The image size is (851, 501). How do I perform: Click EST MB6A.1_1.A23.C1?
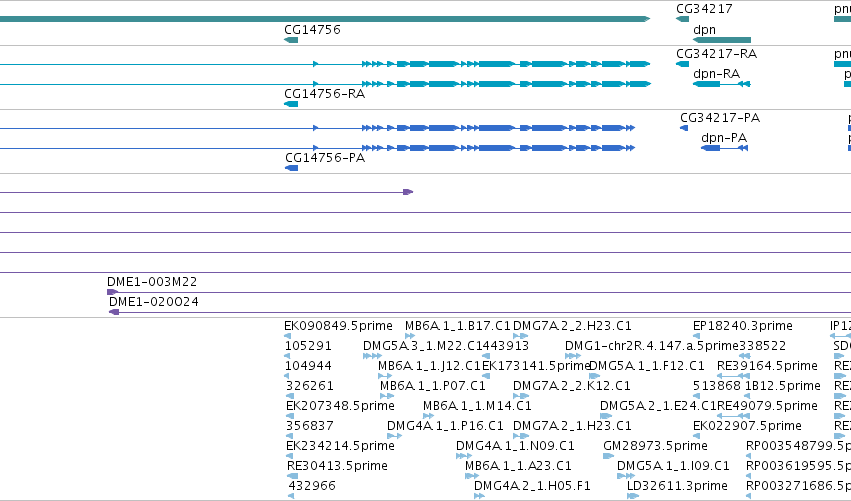pyautogui.click(x=518, y=466)
